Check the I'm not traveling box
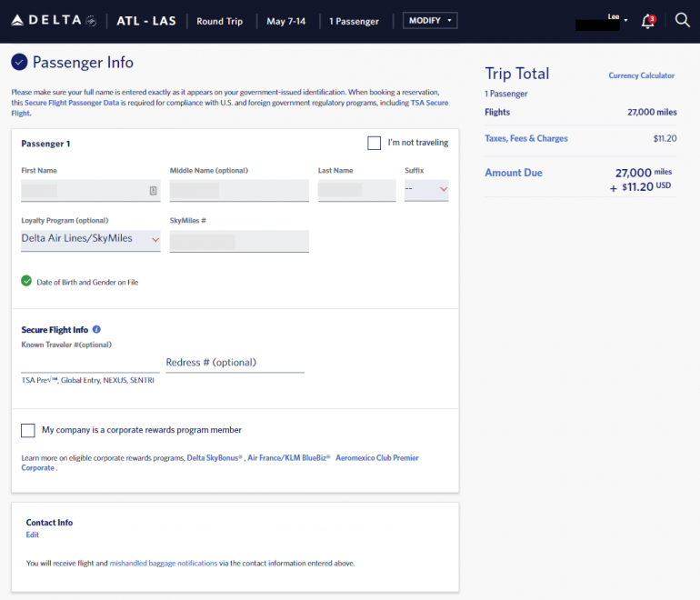 click(374, 143)
